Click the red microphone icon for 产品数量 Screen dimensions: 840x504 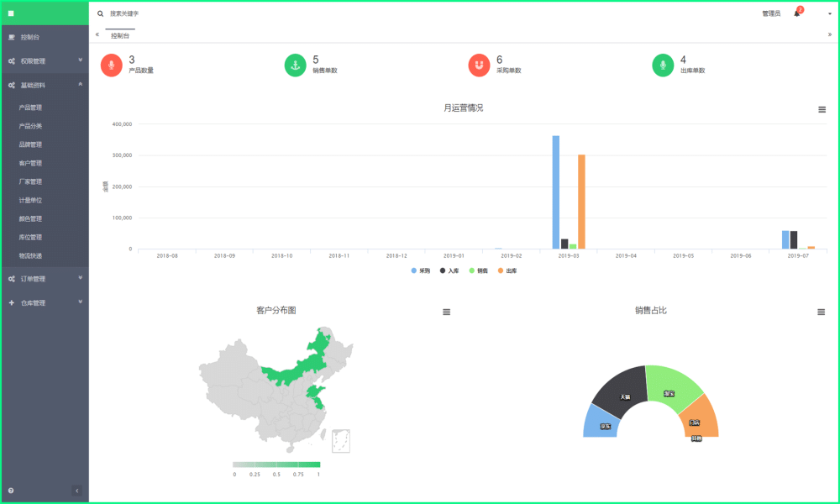pyautogui.click(x=112, y=66)
